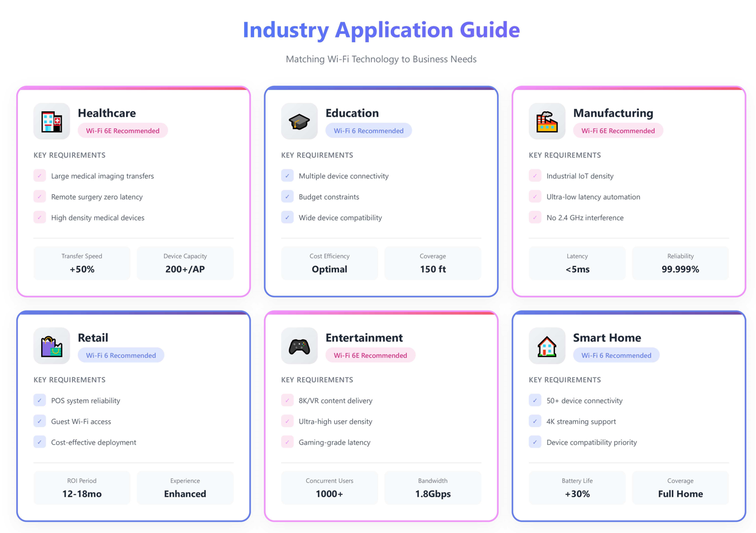Click the Retail shopping bags icon
The width and height of the screenshot is (756, 533).
tap(51, 346)
